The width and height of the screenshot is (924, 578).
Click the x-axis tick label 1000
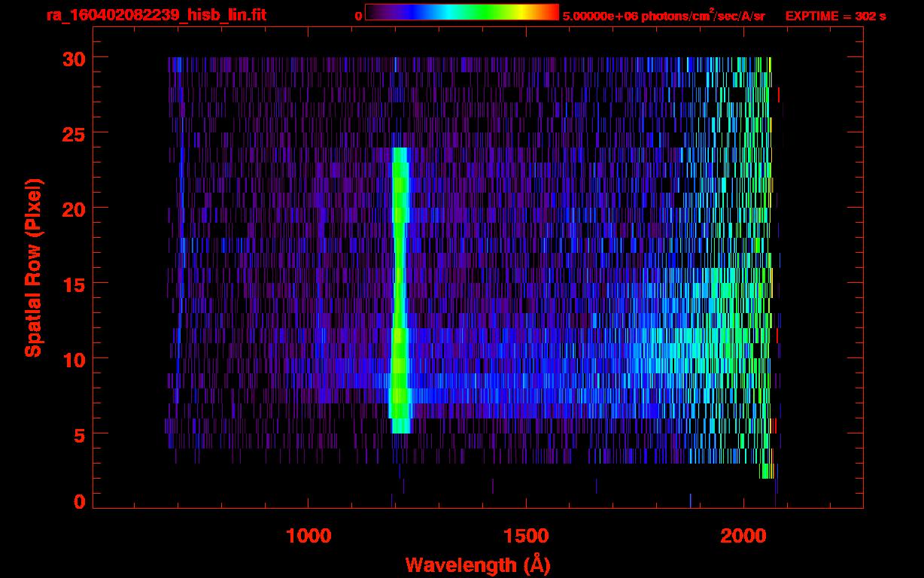(x=309, y=536)
